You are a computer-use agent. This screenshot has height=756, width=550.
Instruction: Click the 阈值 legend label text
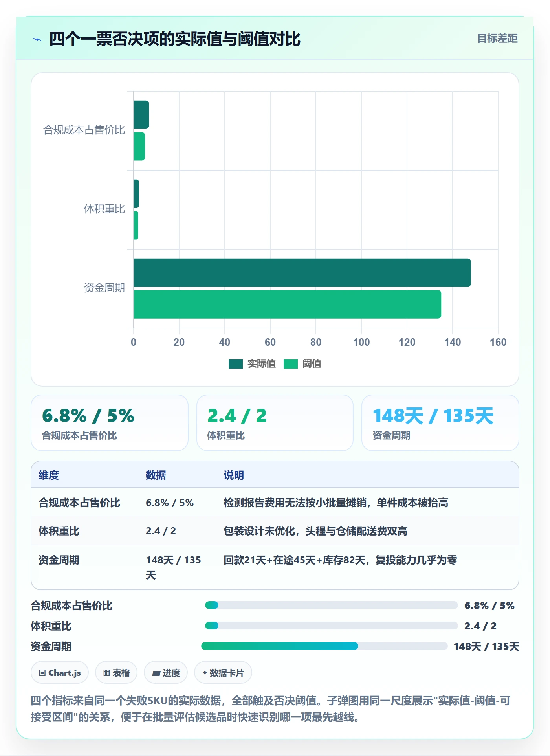(312, 364)
